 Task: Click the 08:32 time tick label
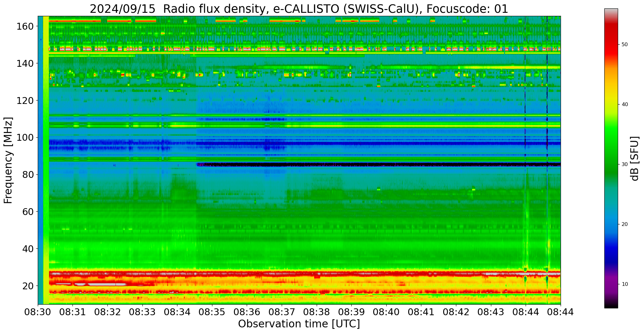pyautogui.click(x=108, y=312)
